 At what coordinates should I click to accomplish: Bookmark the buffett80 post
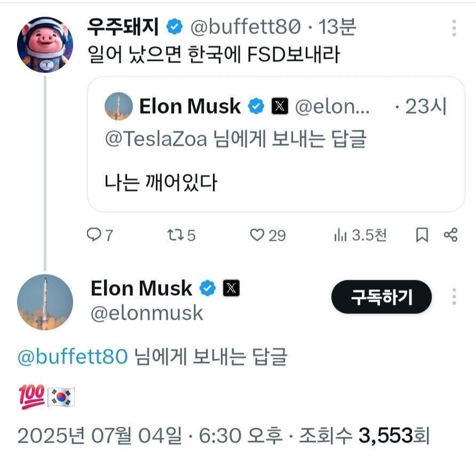click(422, 235)
